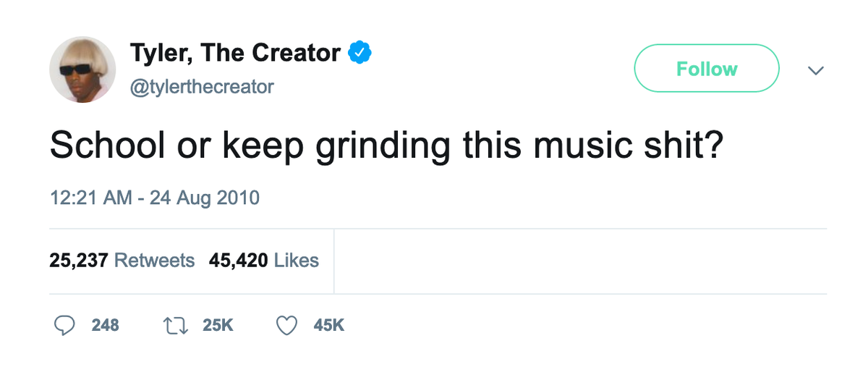Click the reply speech bubble icon

point(65,326)
